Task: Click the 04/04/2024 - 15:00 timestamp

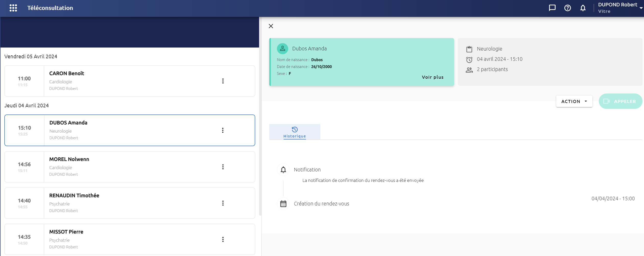Action: (613, 199)
